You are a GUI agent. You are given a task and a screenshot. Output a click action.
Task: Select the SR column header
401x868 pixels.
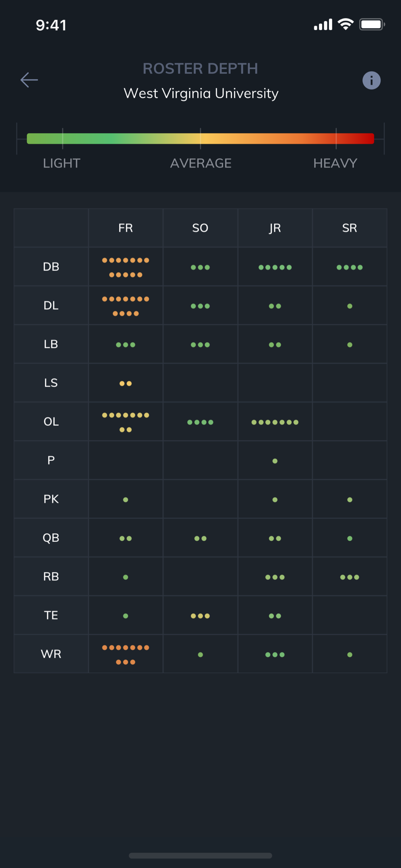350,228
